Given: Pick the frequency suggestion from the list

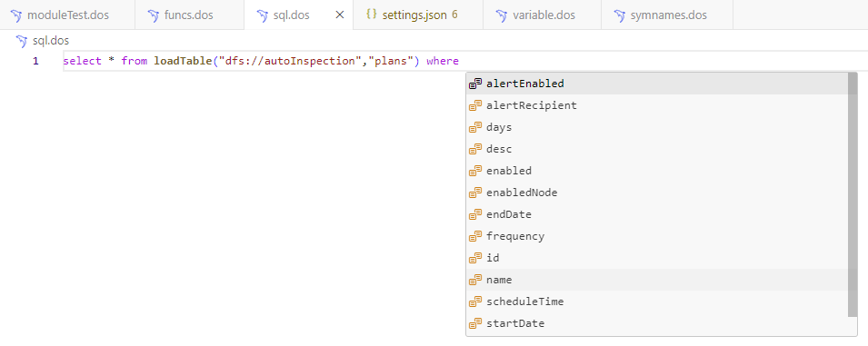Looking at the screenshot, I should pos(657,236).
